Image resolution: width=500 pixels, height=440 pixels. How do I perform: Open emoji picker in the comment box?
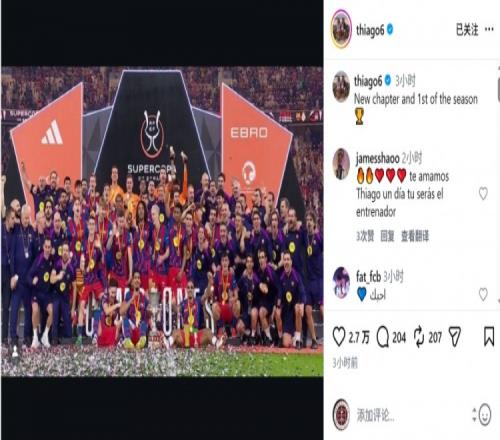[485, 415]
